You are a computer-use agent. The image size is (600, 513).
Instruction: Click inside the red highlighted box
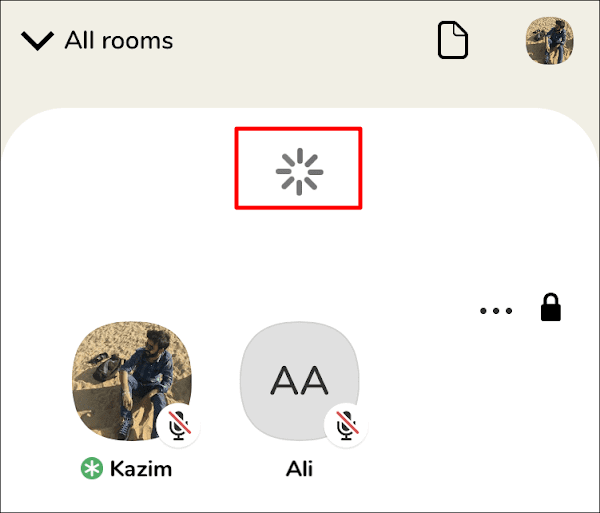pos(298,168)
